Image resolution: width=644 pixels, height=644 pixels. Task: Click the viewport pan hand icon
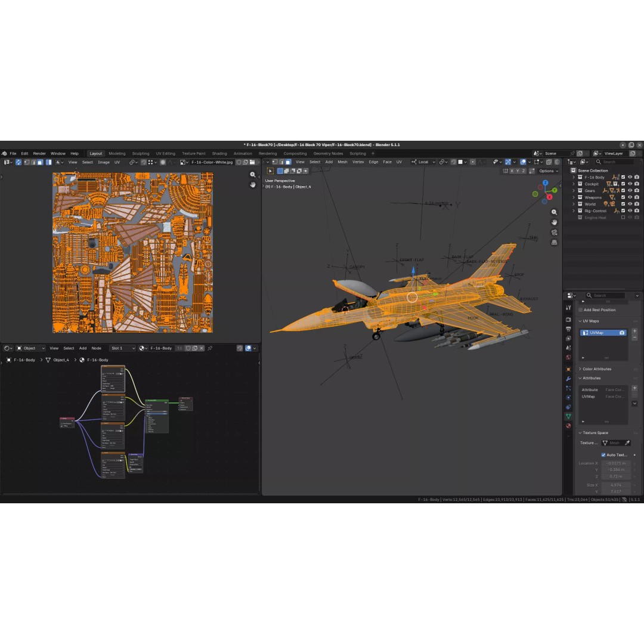pyautogui.click(x=554, y=222)
